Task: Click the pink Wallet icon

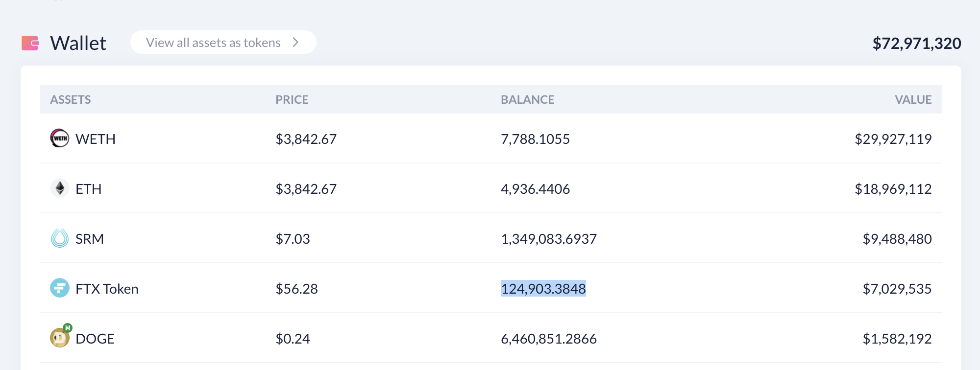Action: point(30,43)
